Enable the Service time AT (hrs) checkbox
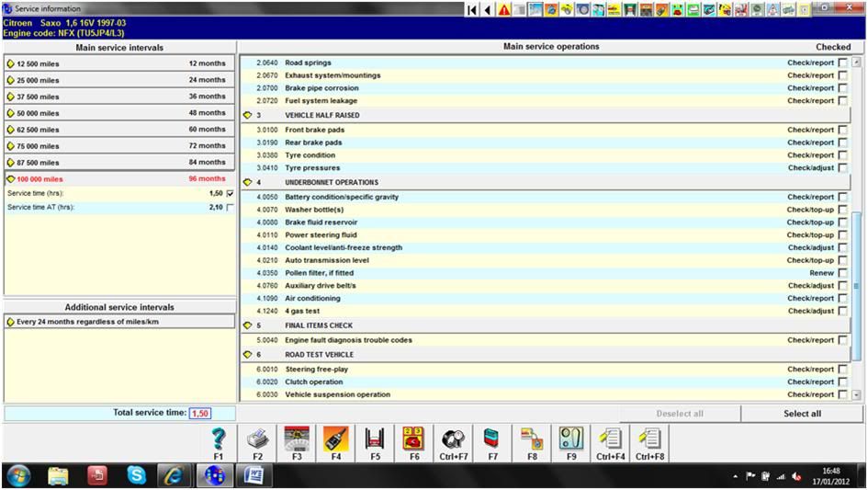 tap(230, 208)
